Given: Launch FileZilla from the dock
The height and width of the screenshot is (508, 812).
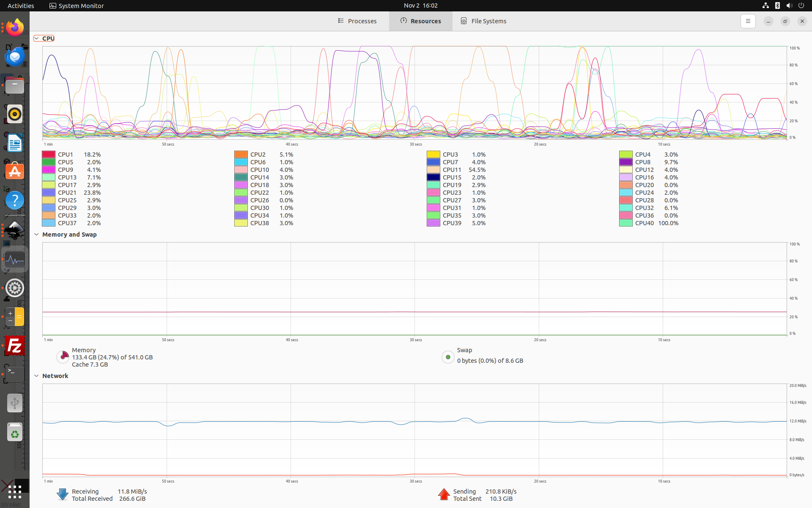Looking at the screenshot, I should pyautogui.click(x=15, y=346).
